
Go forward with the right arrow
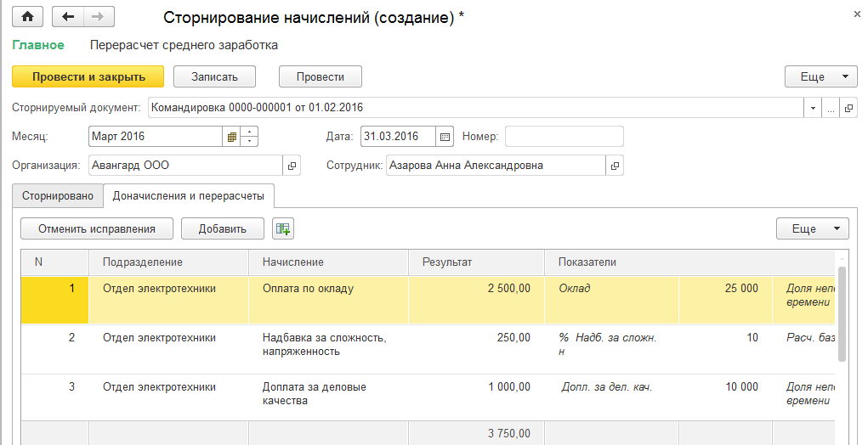click(97, 17)
